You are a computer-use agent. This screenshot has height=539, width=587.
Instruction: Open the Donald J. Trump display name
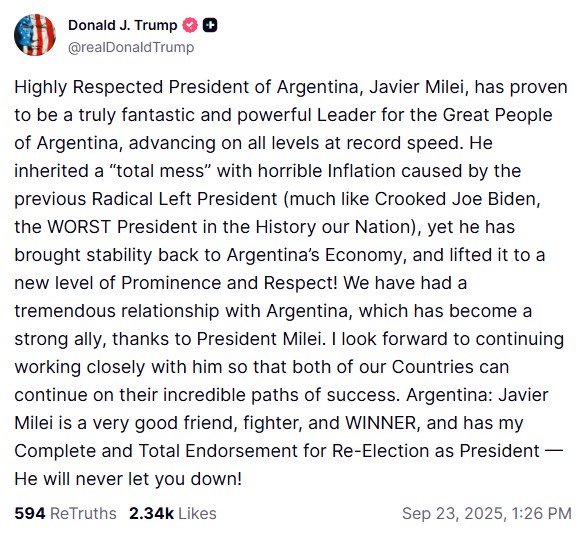(122, 25)
